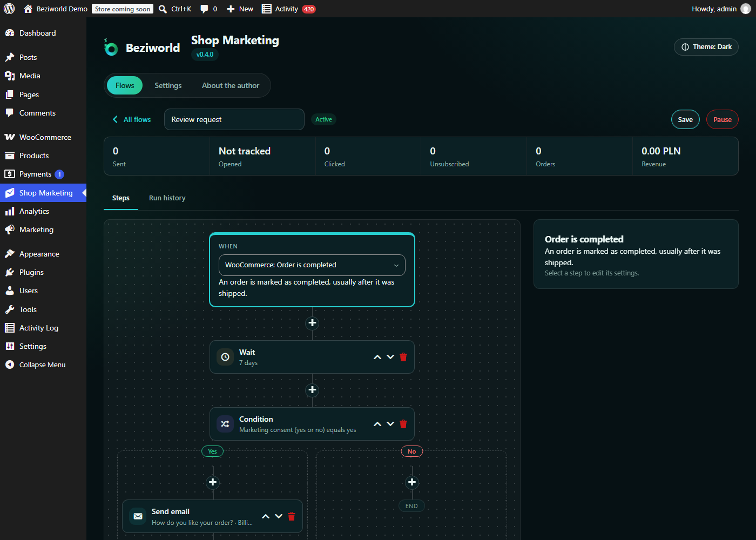Open the Send email envelope icon
The image size is (756, 540).
pos(138,516)
